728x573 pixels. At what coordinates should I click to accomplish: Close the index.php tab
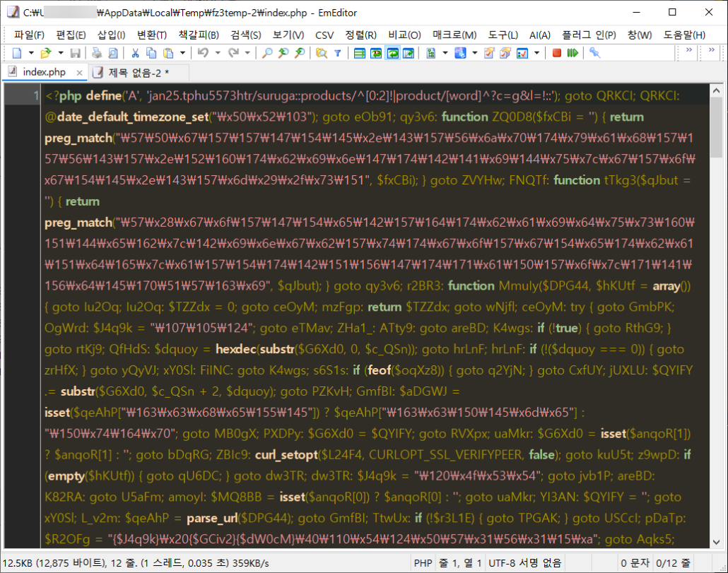[79, 72]
